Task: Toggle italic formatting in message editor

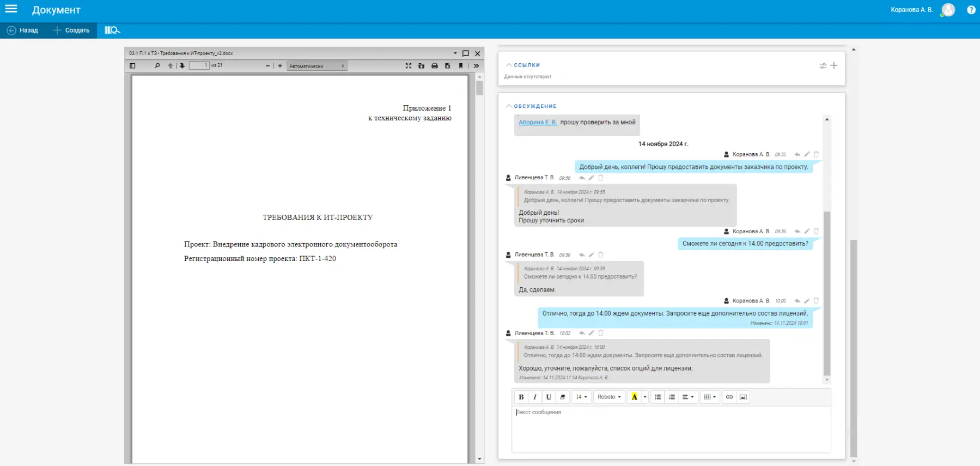Action: pyautogui.click(x=535, y=397)
